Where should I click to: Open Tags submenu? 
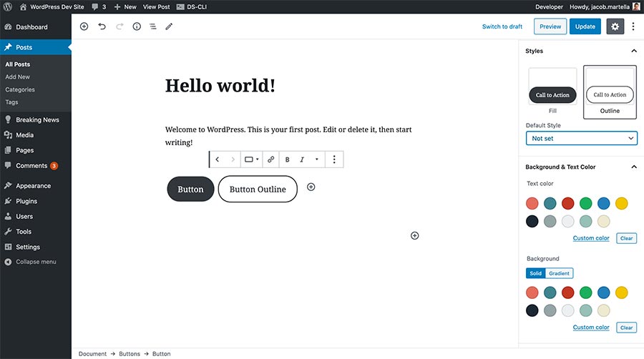[x=11, y=102]
